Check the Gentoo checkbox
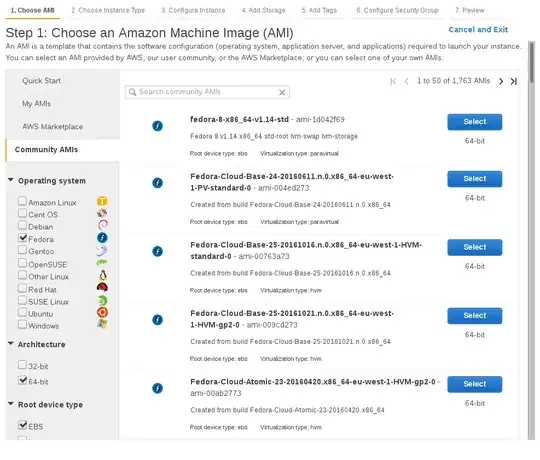The height and width of the screenshot is (460, 540). [x=22, y=250]
